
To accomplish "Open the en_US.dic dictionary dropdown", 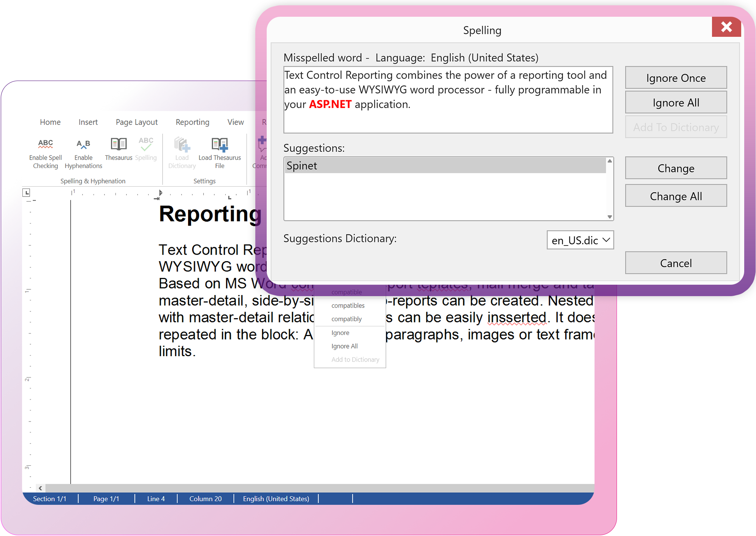I will click(x=580, y=240).
